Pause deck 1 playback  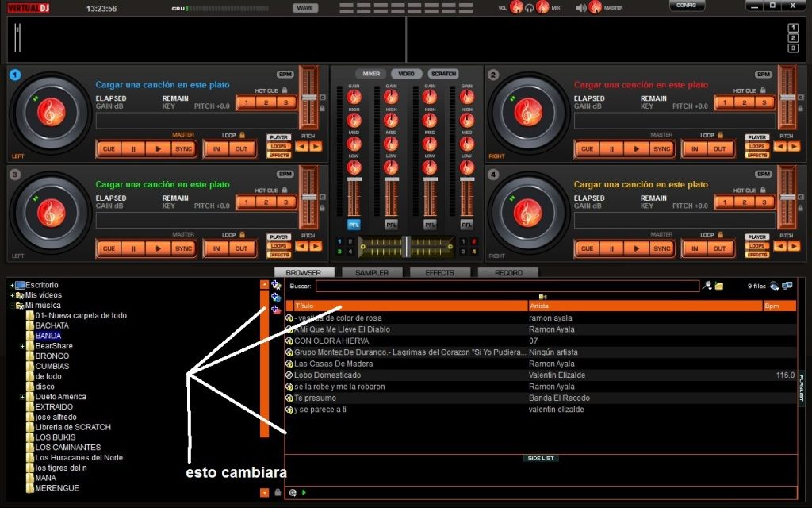[133, 148]
